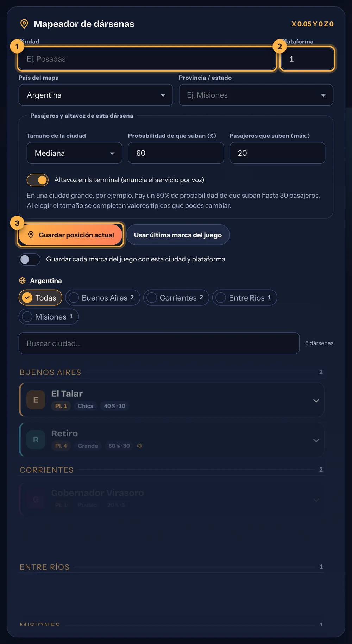Filter by Entre Ríos province chip
The width and height of the screenshot is (352, 644).
[245, 298]
